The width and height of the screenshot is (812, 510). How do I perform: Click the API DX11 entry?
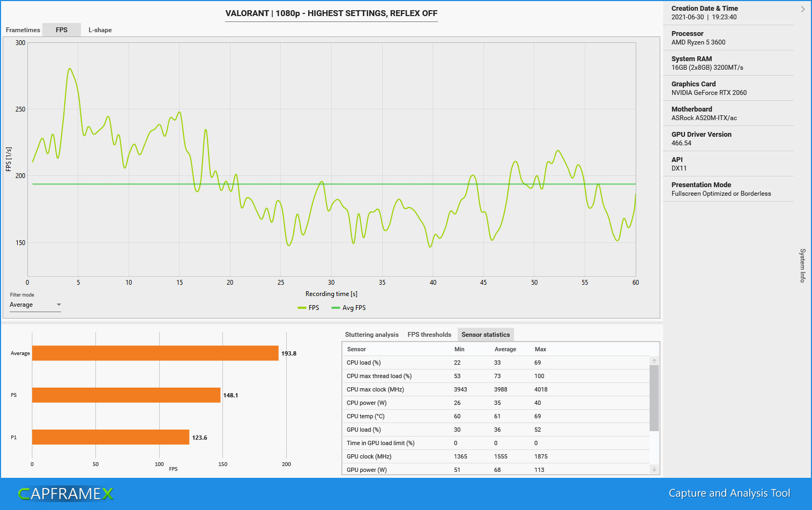(728, 164)
